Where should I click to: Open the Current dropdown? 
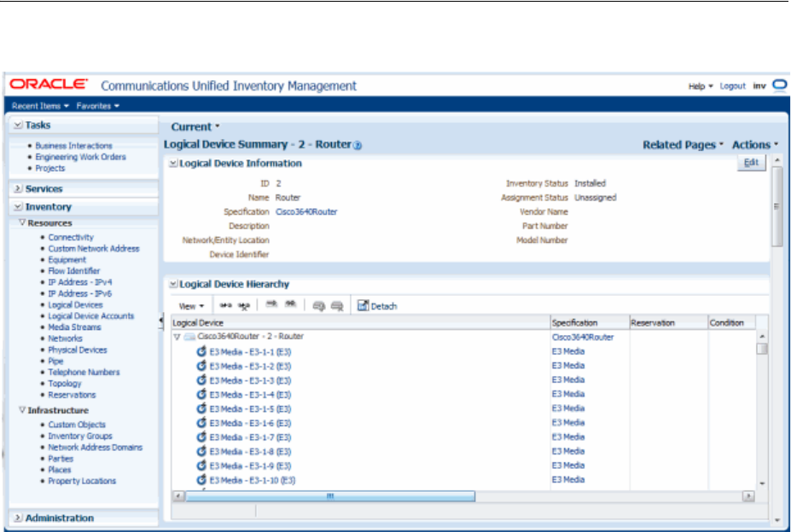click(195, 127)
